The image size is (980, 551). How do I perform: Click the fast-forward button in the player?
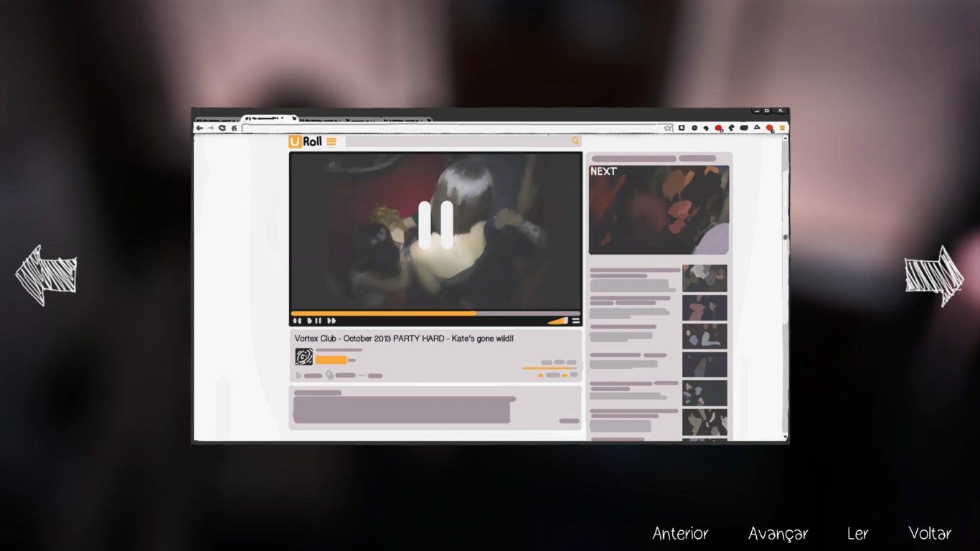pos(331,321)
